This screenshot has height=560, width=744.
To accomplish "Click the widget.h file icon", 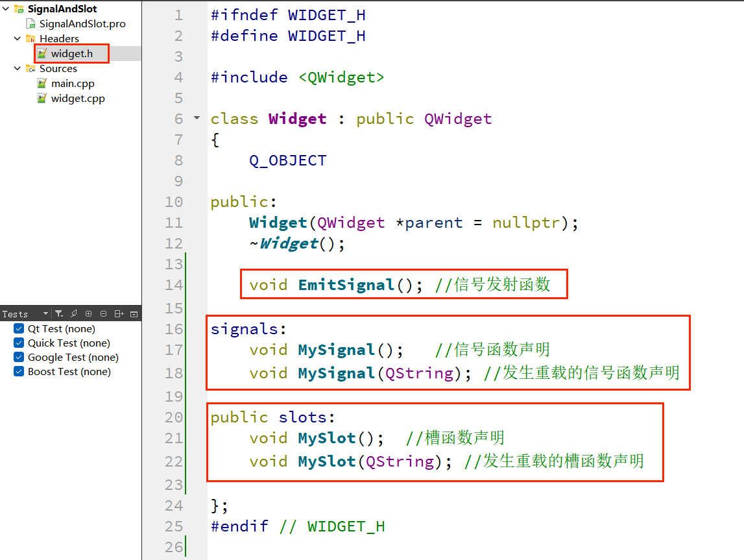I will [42, 54].
